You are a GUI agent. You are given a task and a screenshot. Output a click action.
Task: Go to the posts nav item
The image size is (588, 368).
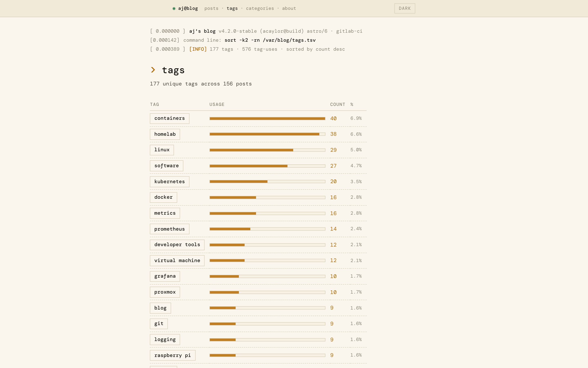coord(211,9)
